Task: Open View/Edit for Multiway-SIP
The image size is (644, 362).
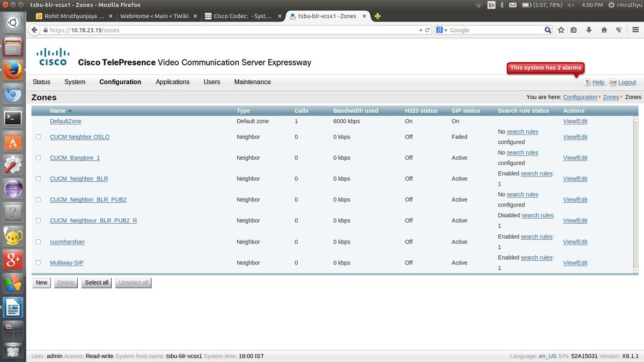Action: pyautogui.click(x=575, y=263)
